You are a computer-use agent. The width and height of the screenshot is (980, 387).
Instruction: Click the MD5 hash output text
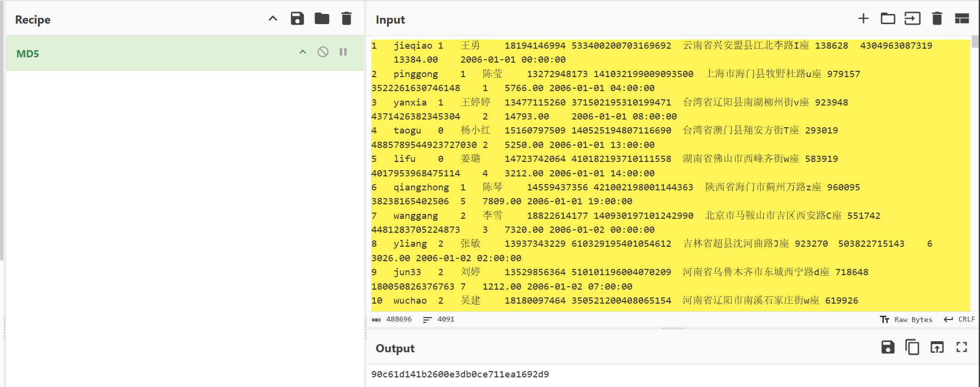coord(460,374)
